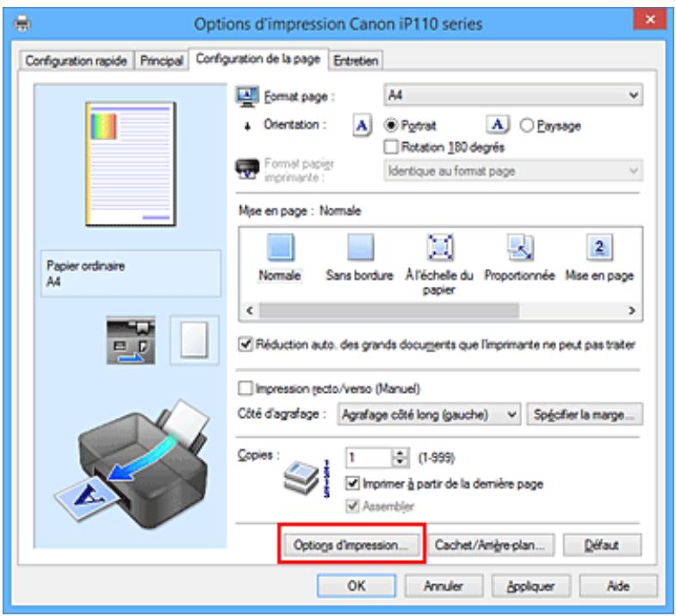The image size is (676, 616).
Task: Select the Normale layout icon
Action: [x=281, y=247]
